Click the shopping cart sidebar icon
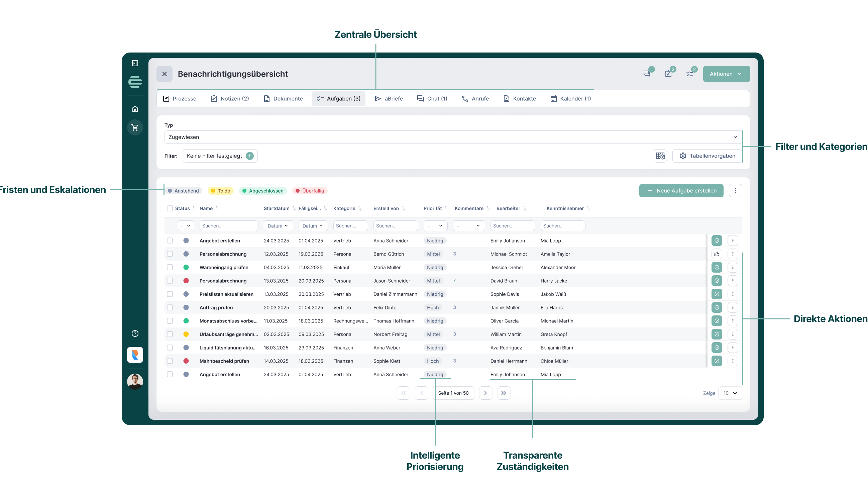The width and height of the screenshot is (868, 482). (135, 127)
